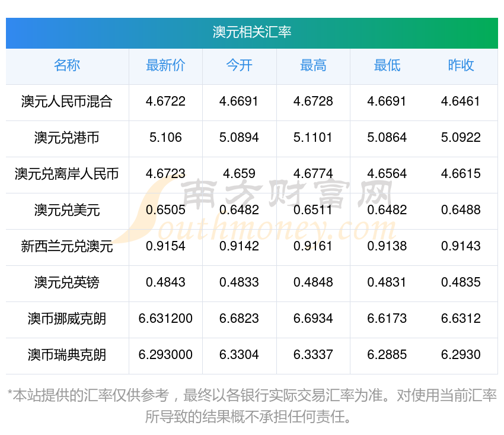Screen dimensions: 504x435
Task: Click previous close 6.6312
Action: 461,319
